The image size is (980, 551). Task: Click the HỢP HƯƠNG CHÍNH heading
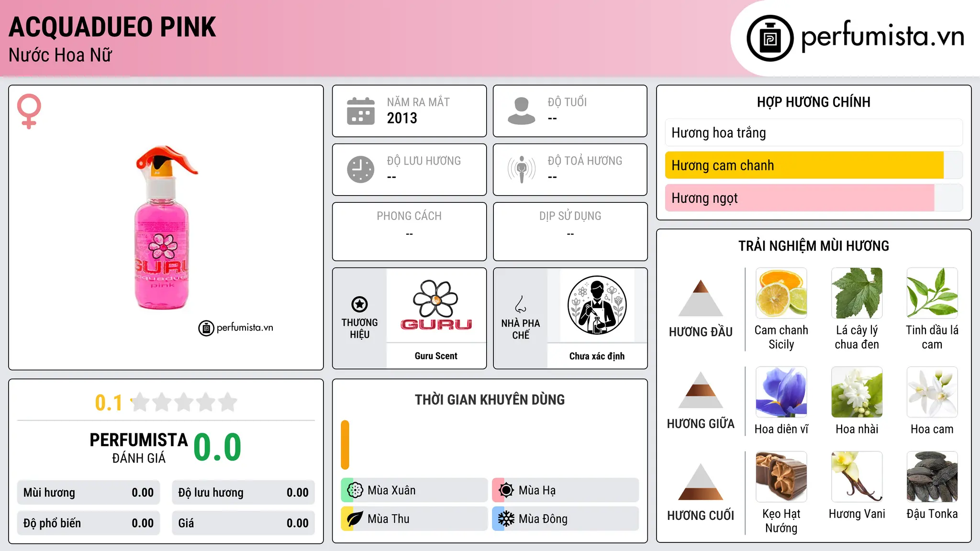coord(813,102)
